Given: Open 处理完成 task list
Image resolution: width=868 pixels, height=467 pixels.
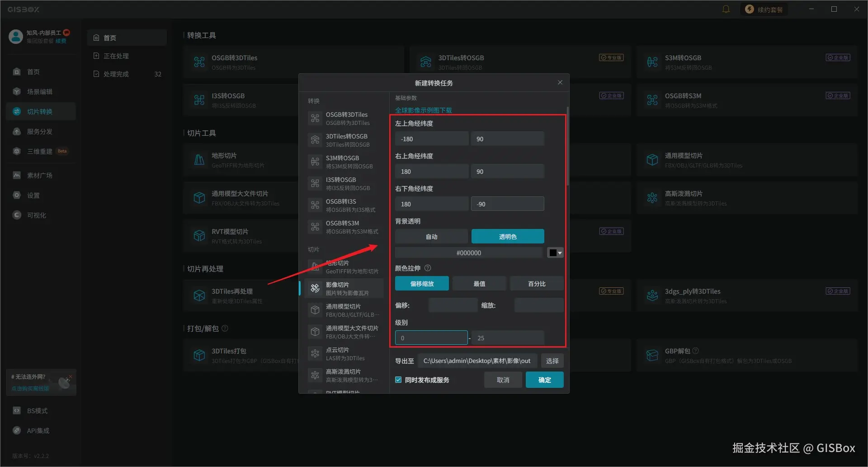Looking at the screenshot, I should pos(127,74).
